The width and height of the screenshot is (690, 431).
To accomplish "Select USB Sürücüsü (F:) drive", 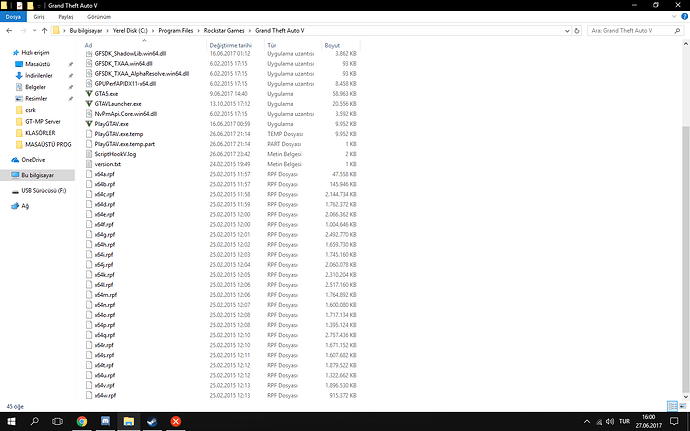I will (44, 191).
